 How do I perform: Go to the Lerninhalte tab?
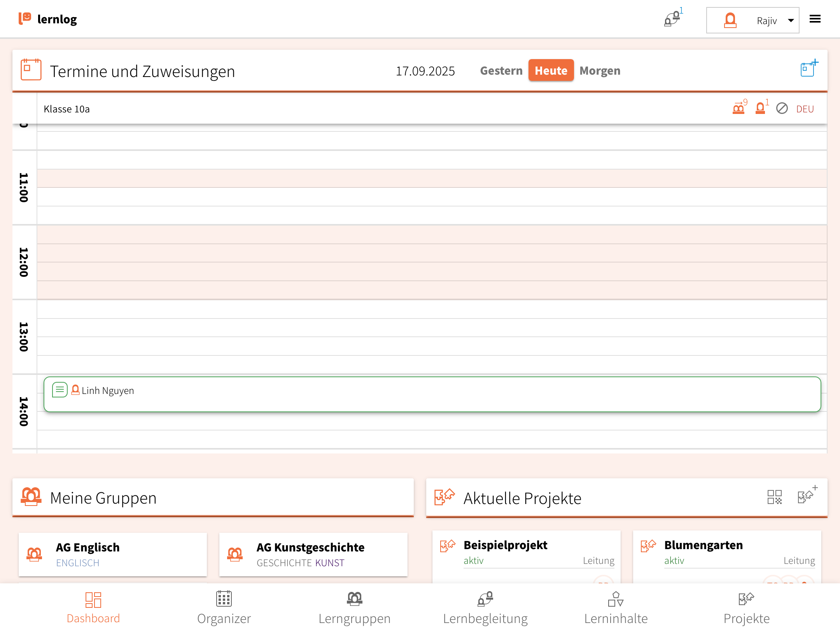[616, 607]
